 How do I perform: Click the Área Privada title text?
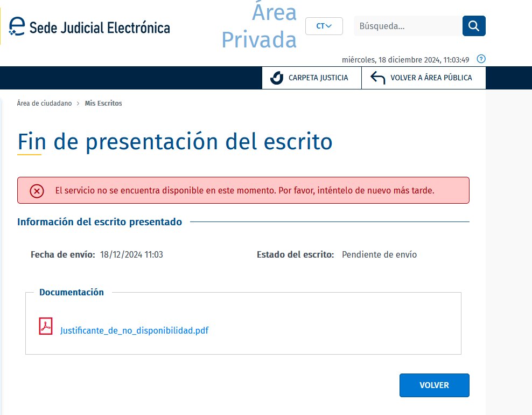click(259, 26)
